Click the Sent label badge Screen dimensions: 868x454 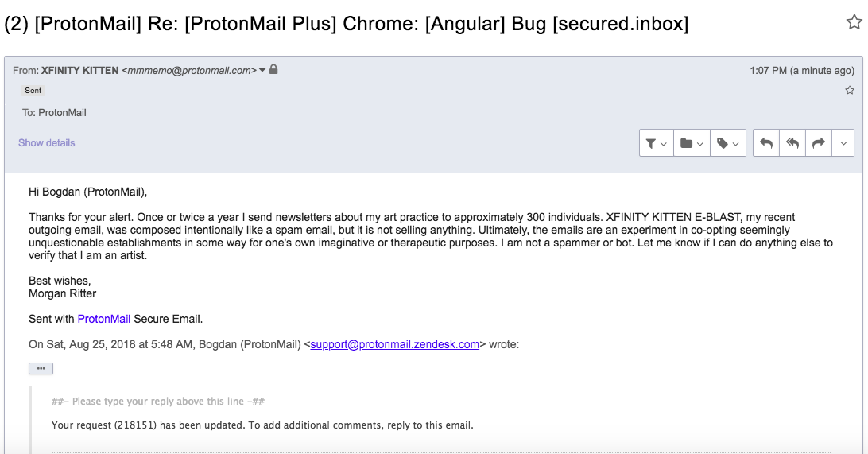tap(33, 91)
